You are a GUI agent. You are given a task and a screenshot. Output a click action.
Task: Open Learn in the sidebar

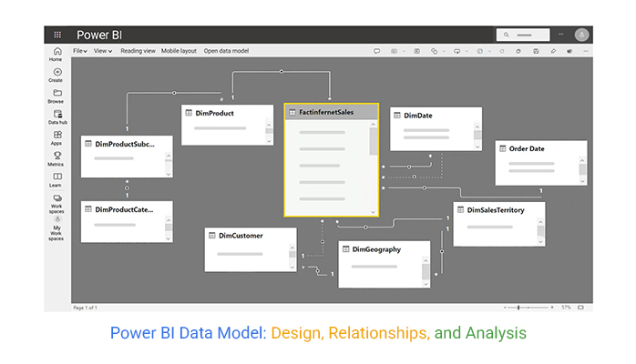56,180
